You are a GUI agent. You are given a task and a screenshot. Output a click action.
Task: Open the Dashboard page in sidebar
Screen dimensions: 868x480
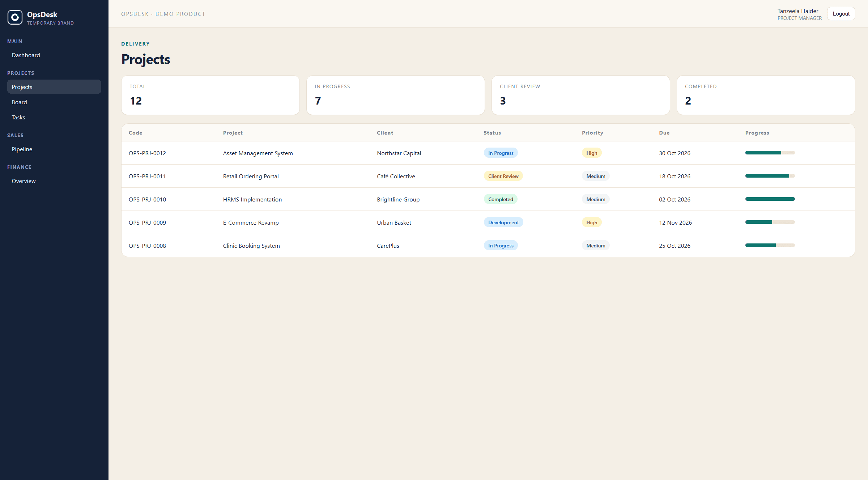(54, 55)
